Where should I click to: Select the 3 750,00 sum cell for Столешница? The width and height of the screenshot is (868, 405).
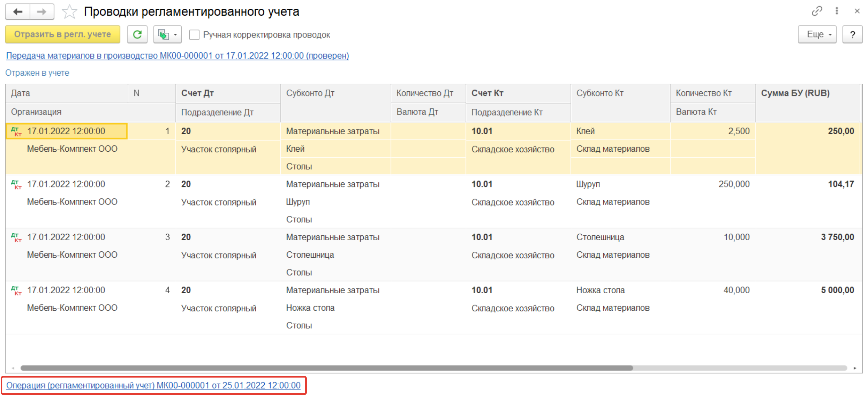click(x=837, y=237)
